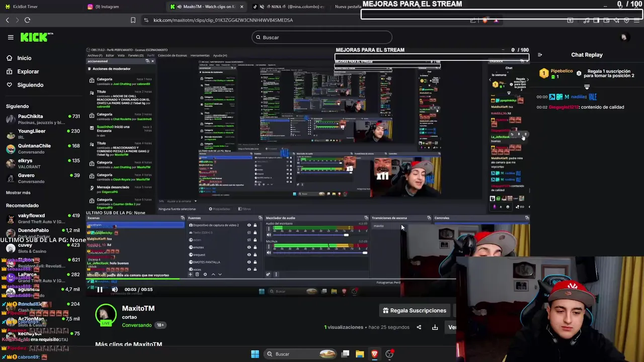Viewport: 644px width, 362px height.
Task: Mute Audio del escritorio speaker icon
Action: [x=269, y=235]
